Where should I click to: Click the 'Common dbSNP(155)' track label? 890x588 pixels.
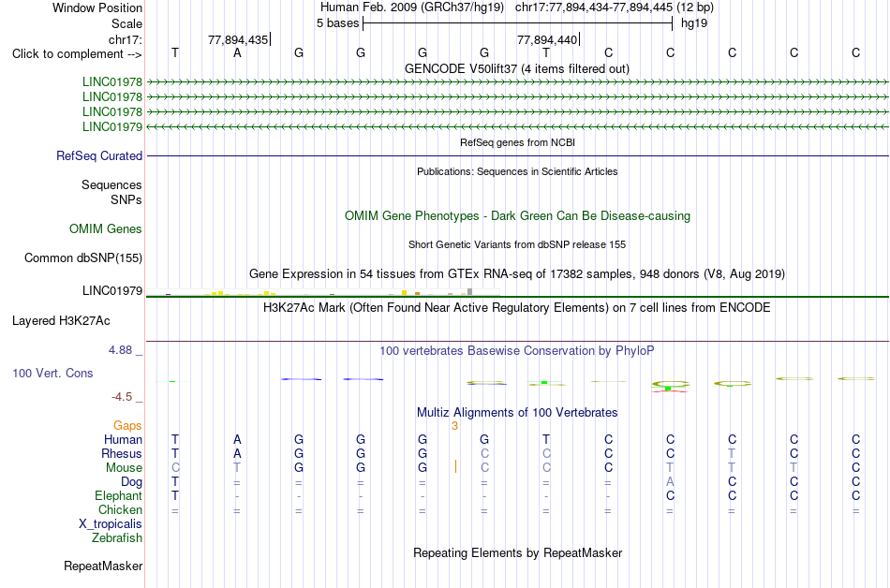click(82, 258)
